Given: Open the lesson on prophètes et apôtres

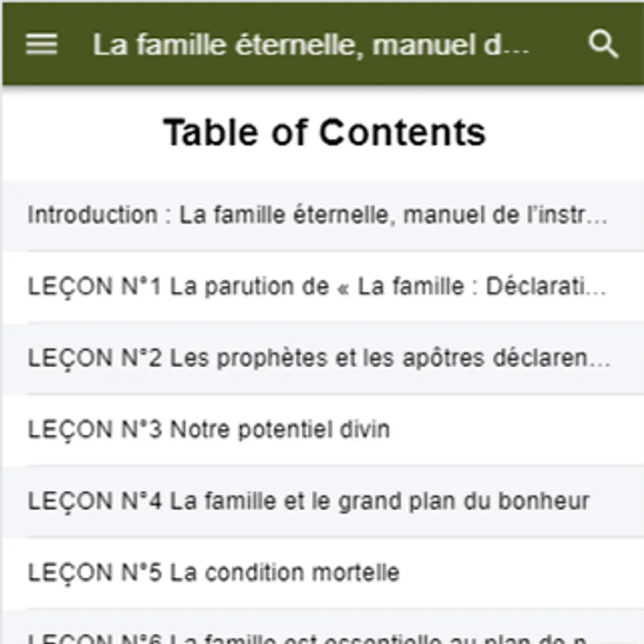Looking at the screenshot, I should point(318,358).
